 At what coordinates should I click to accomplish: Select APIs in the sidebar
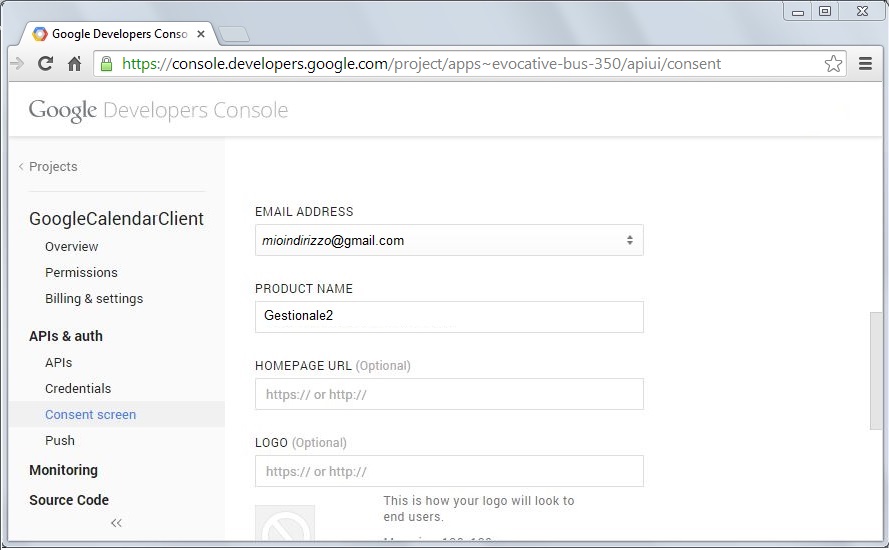(58, 363)
